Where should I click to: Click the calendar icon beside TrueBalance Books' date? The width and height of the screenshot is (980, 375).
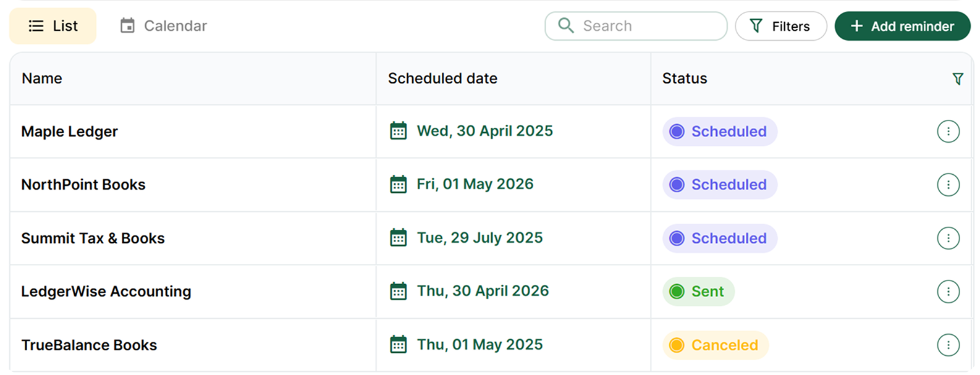[x=399, y=344]
